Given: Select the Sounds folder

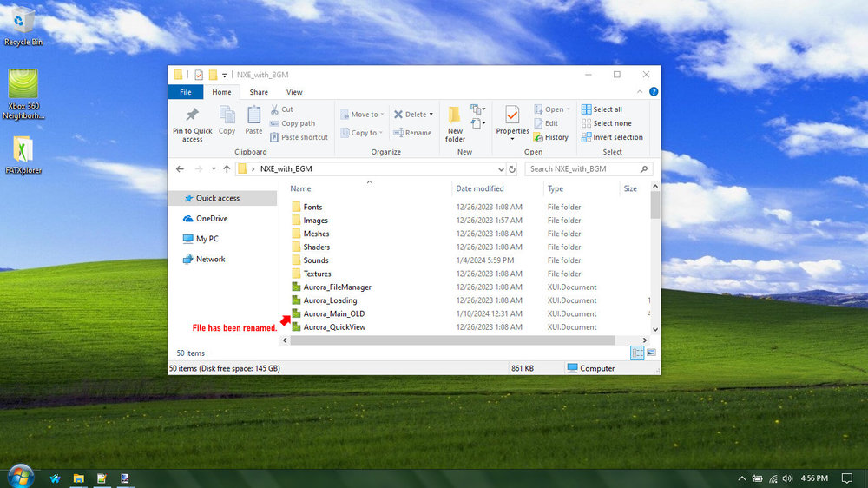Looking at the screenshot, I should [316, 260].
